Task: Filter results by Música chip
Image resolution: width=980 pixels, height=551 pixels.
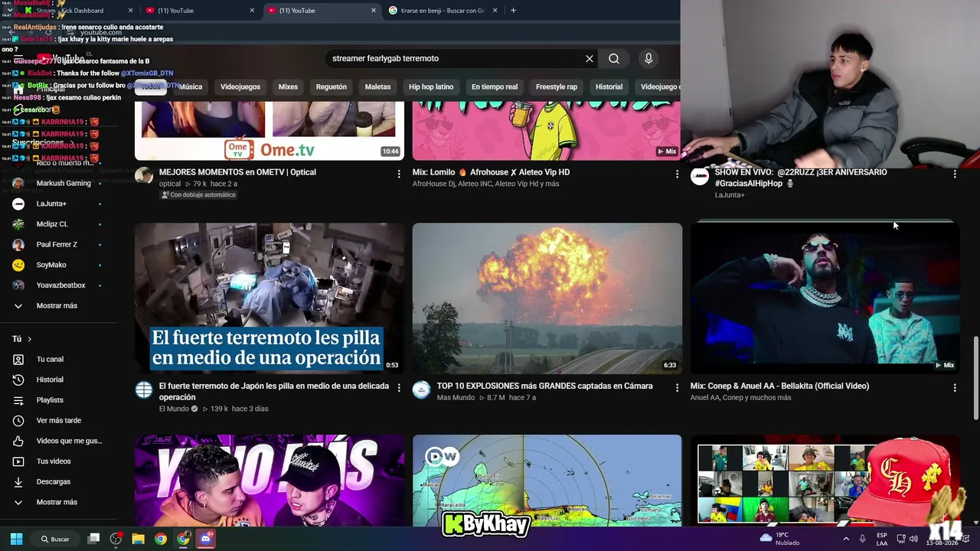Action: point(191,87)
